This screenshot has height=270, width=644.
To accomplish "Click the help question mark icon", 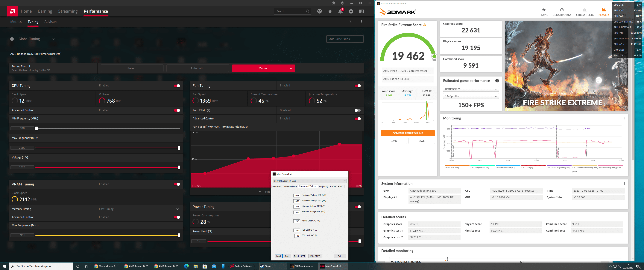I will [x=343, y=3].
